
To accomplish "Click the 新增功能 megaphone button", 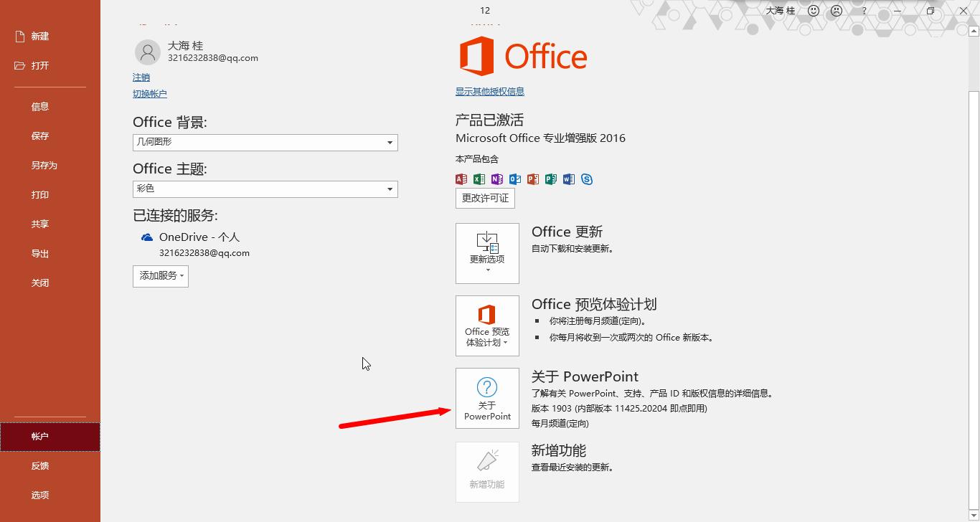I will [x=487, y=472].
